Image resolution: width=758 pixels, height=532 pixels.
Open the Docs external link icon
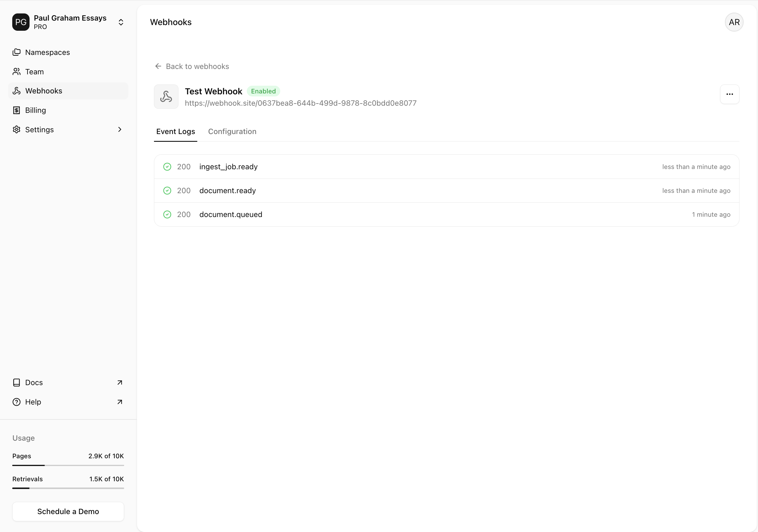pyautogui.click(x=120, y=382)
